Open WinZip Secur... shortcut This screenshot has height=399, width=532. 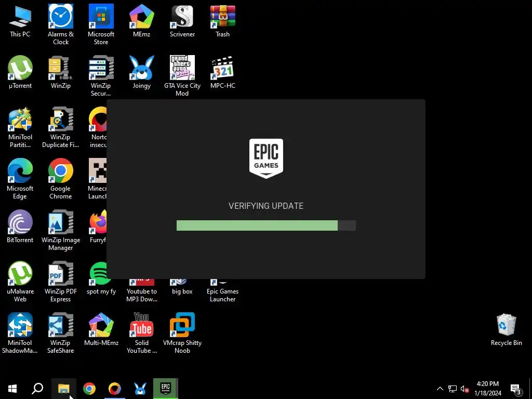[101, 76]
